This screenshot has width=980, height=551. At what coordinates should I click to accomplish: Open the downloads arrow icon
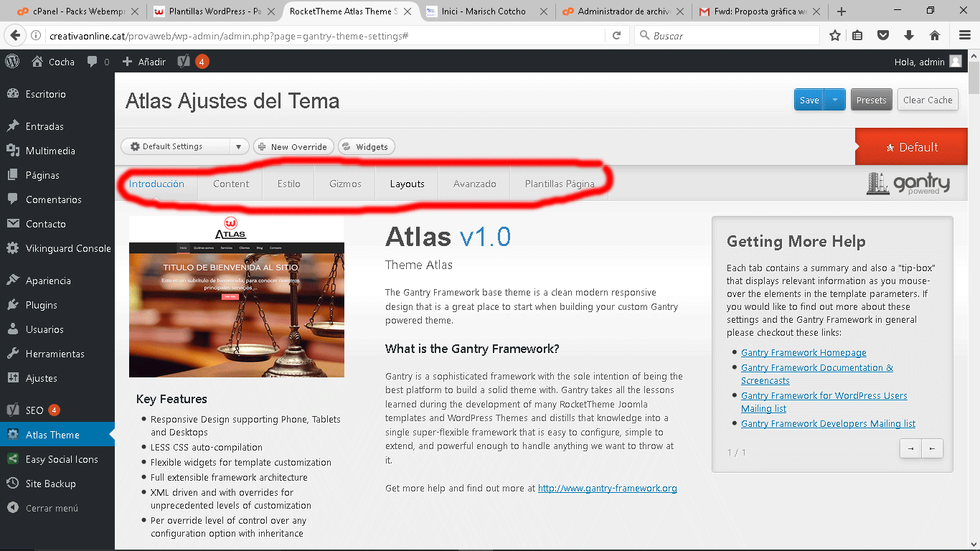point(909,35)
